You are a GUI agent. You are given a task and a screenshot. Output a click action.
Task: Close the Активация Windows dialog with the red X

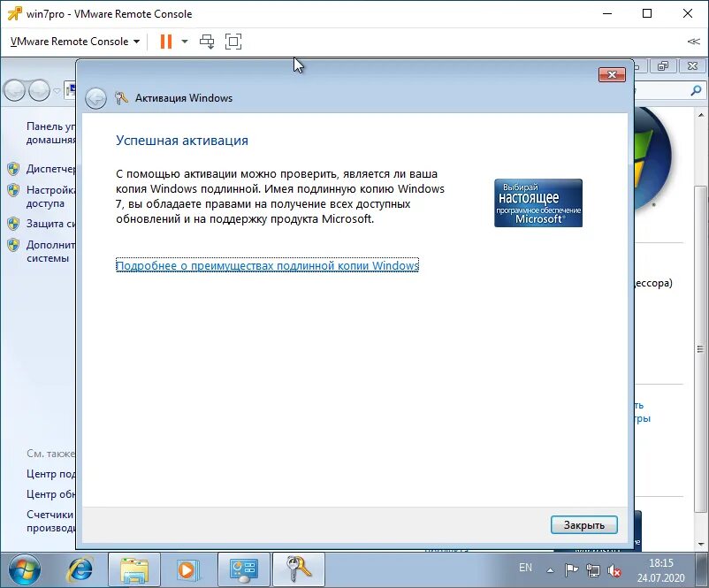click(x=612, y=74)
